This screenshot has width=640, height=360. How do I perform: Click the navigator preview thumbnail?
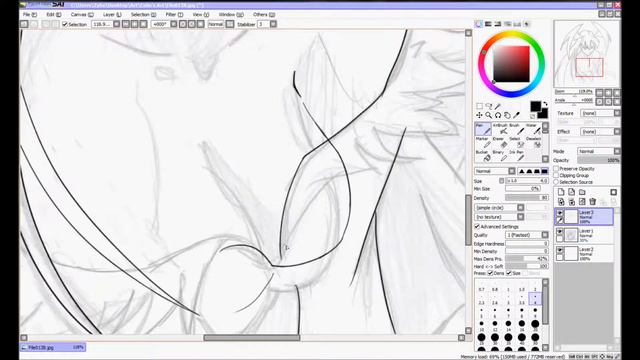pos(586,53)
